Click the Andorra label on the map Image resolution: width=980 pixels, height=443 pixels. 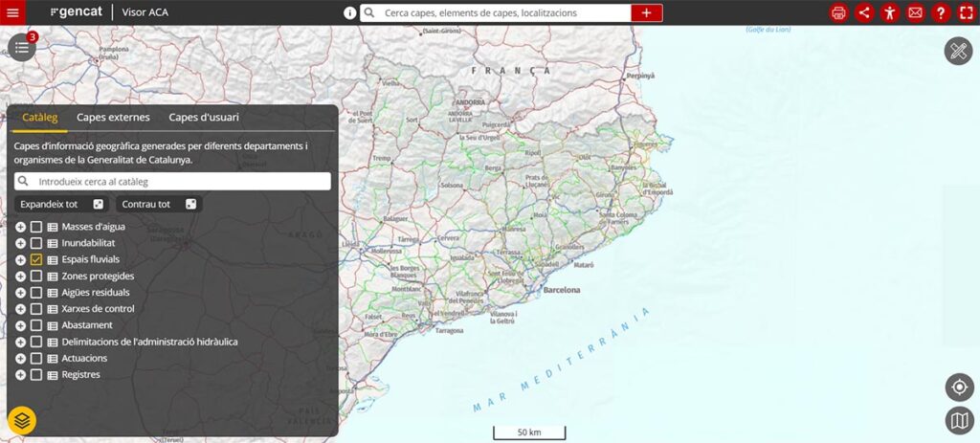(x=470, y=102)
